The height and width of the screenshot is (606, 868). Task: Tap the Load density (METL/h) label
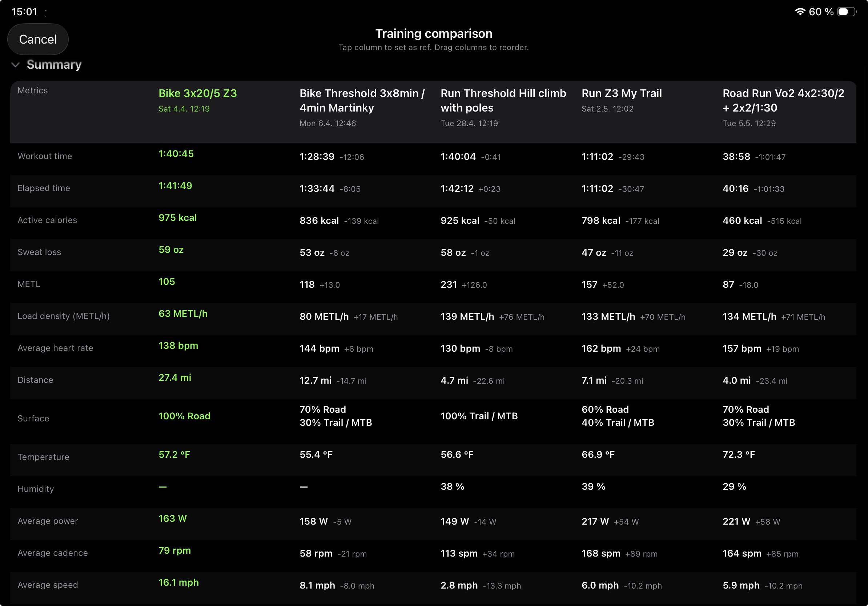pos(64,316)
